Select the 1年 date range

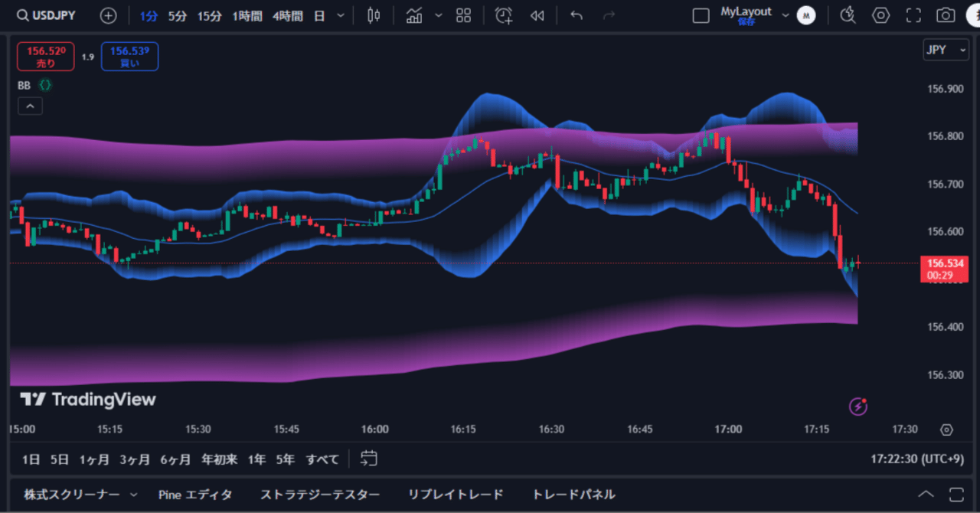click(x=256, y=459)
